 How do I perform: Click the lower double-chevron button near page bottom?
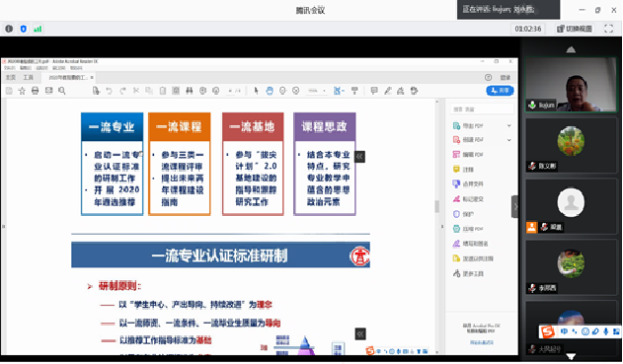360,333
